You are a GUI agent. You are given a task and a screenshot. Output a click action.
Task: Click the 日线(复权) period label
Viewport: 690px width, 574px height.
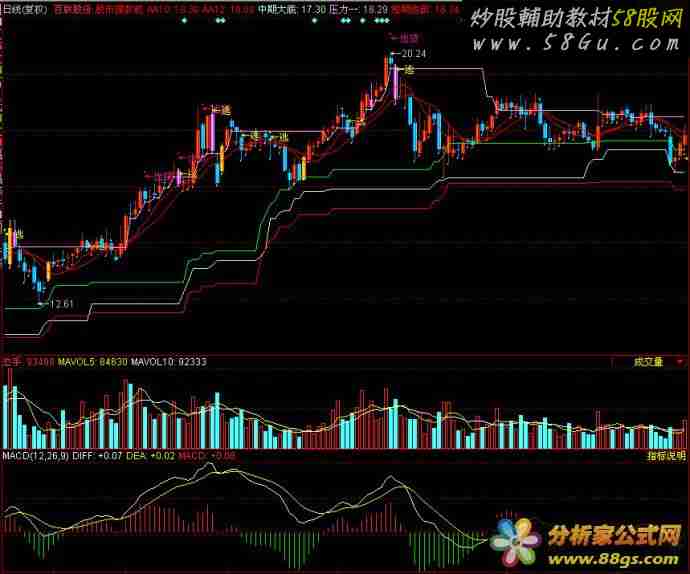point(25,10)
